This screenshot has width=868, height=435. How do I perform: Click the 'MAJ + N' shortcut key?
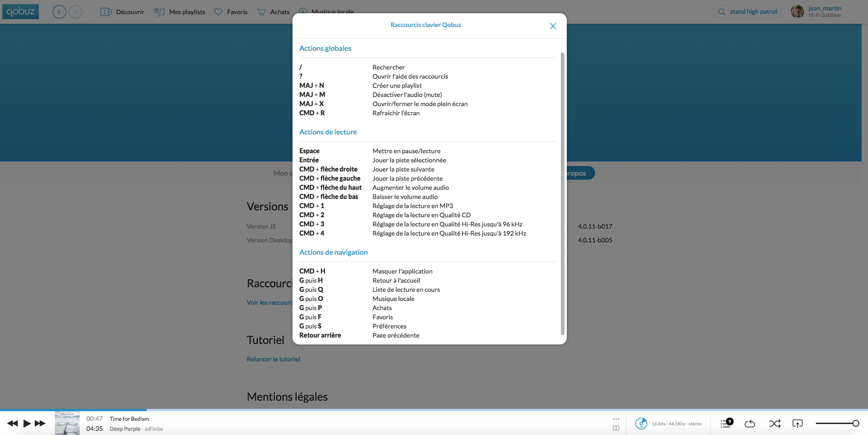point(312,86)
